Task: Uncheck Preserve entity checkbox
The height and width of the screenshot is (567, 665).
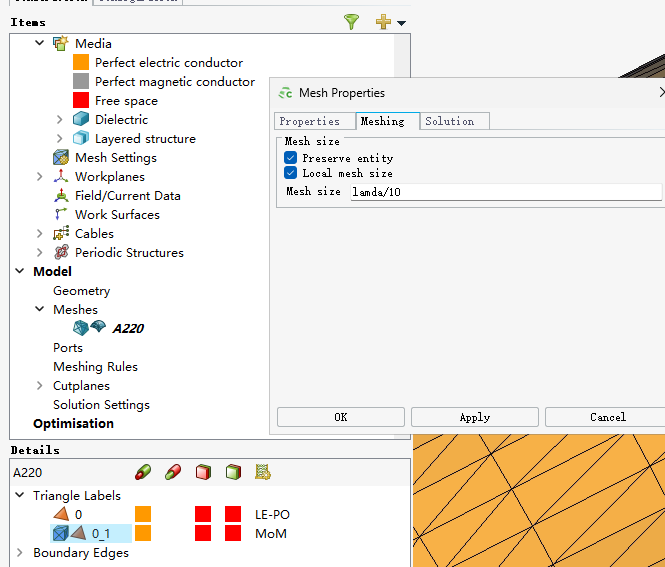Action: (291, 158)
